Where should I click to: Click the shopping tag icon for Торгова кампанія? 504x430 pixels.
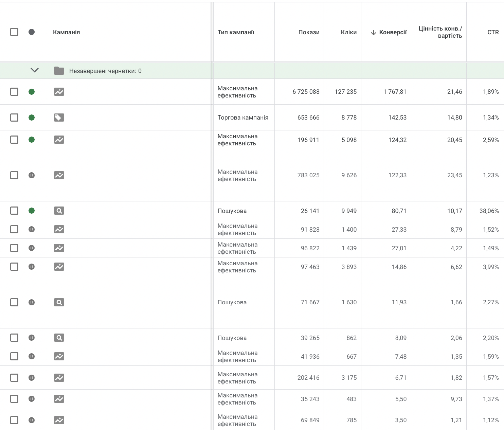coord(59,118)
